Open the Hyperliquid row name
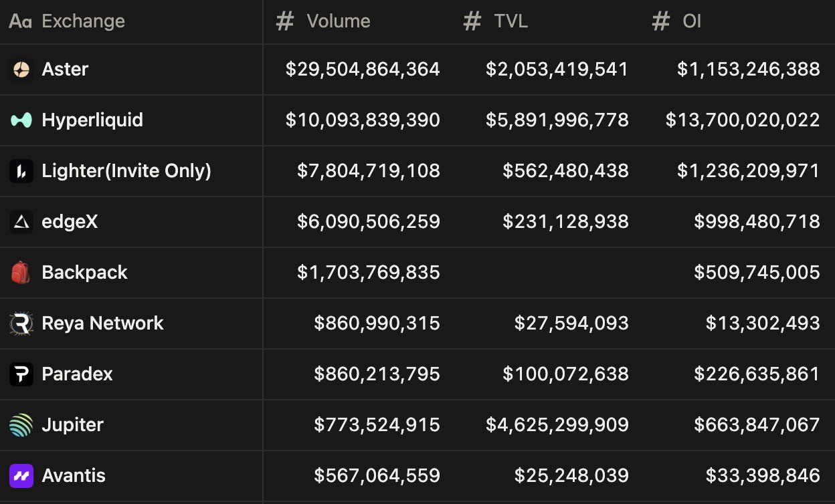This screenshot has width=835, height=504. tap(92, 120)
